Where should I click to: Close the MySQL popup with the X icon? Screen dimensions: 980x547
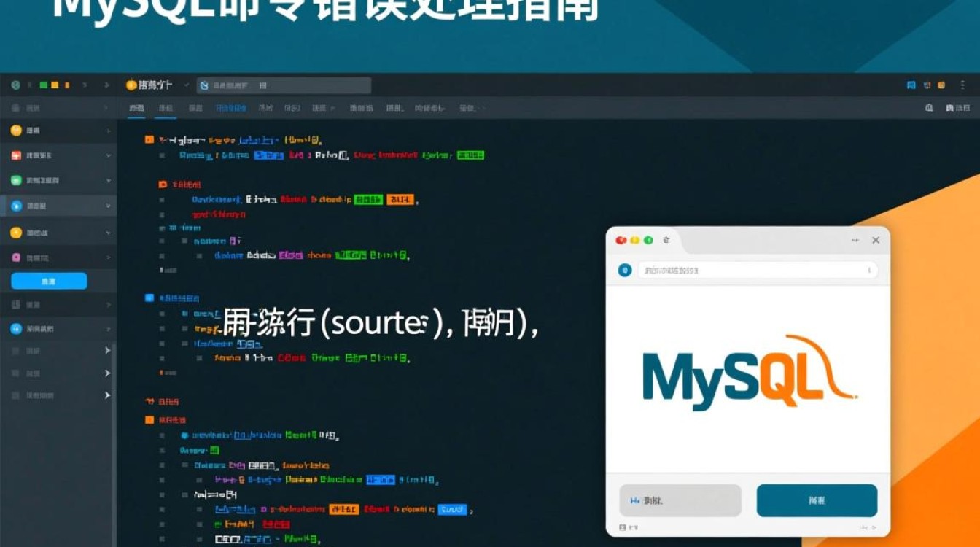pos(876,240)
